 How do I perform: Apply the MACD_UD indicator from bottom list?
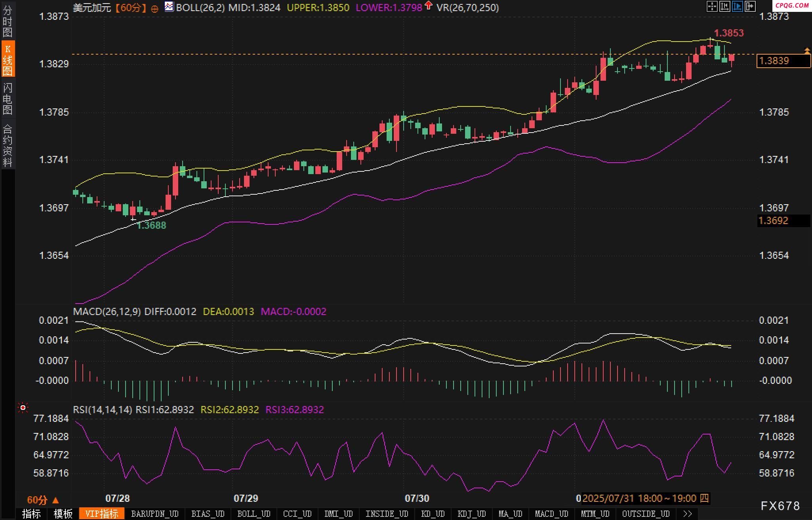551,514
